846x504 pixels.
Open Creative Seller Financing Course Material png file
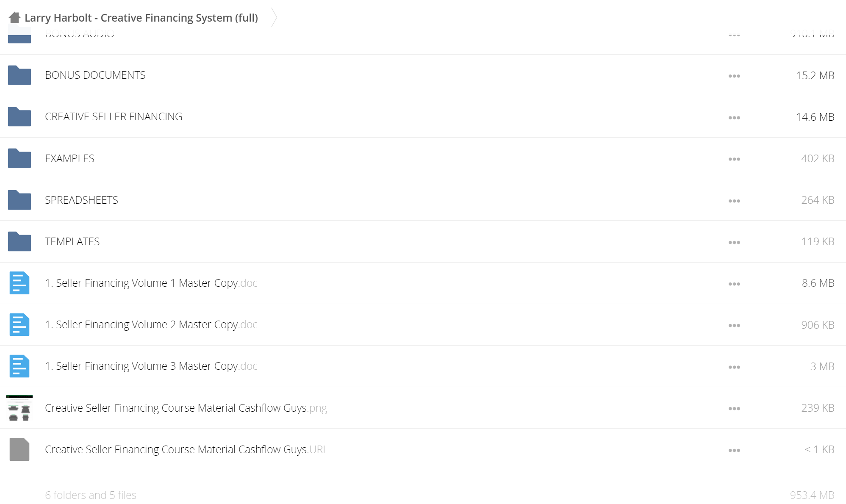tap(186, 408)
